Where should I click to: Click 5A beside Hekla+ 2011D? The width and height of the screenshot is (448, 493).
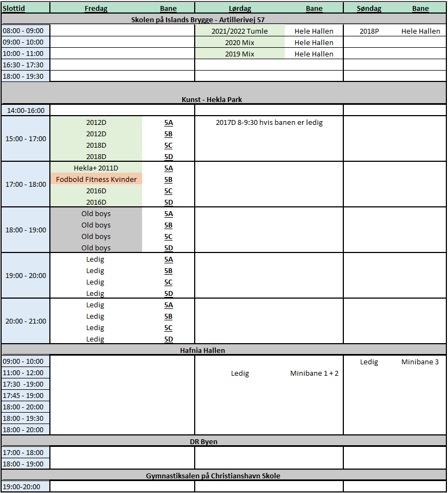click(168, 168)
